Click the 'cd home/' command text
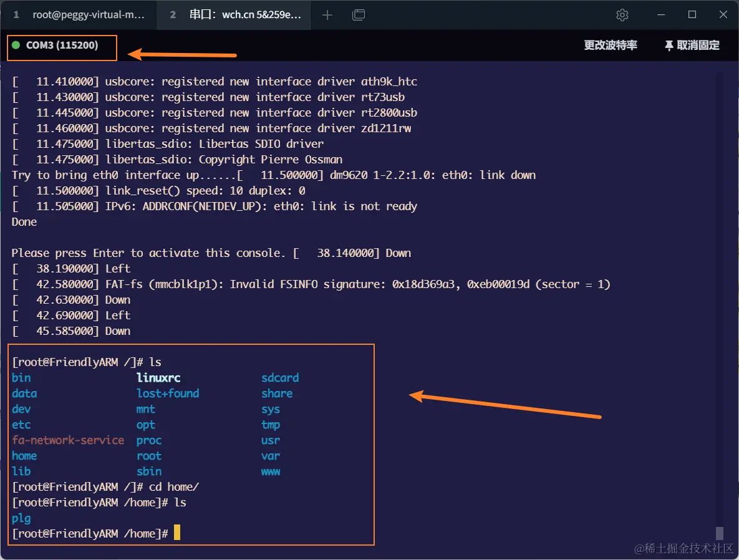The image size is (739, 560). pos(174,486)
